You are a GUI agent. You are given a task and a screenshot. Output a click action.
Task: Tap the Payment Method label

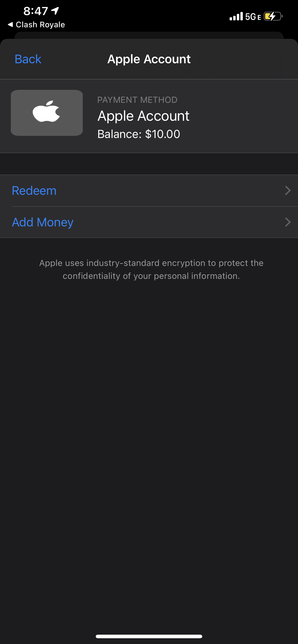click(137, 100)
